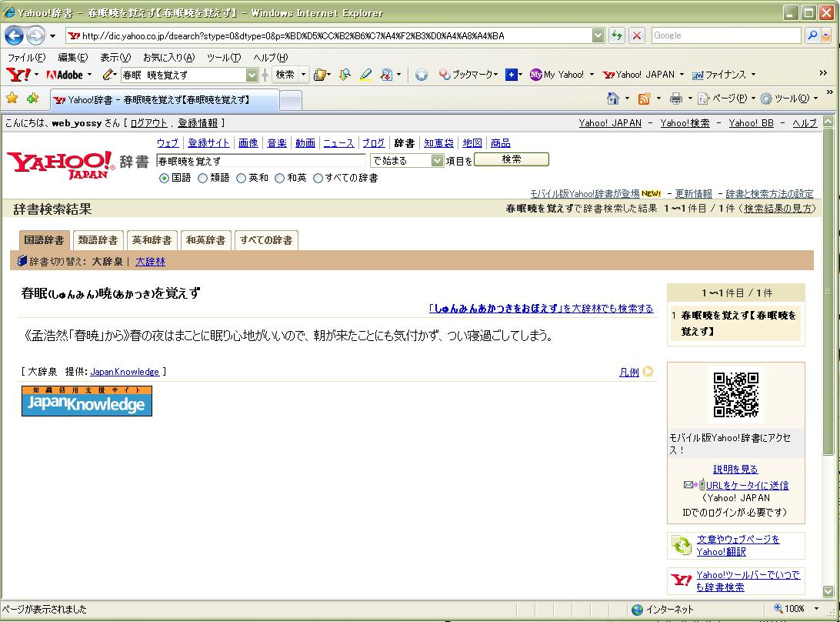This screenshot has height=622, width=840.
Task: Stop loading with the red X icon
Action: (636, 36)
